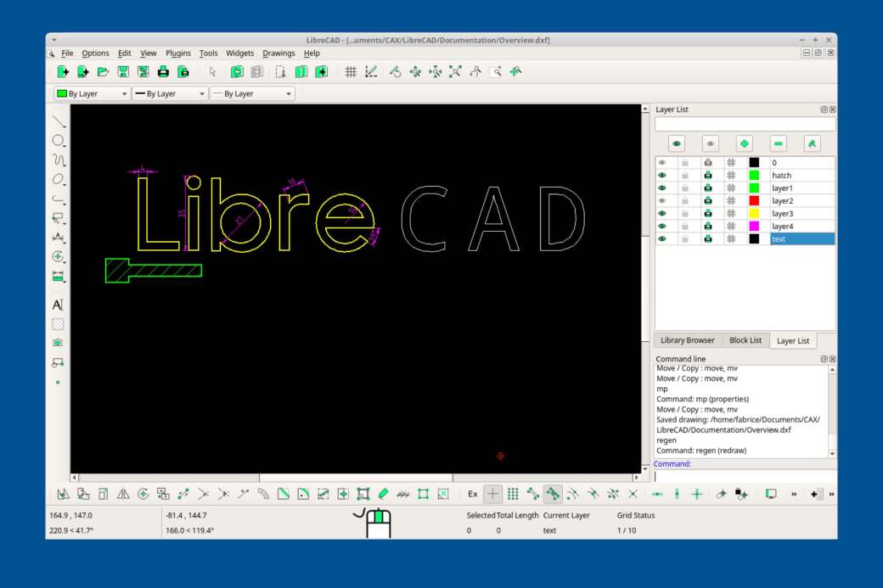This screenshot has height=588, width=883.
Task: Open the color By Layer dropdown
Action: coord(93,94)
